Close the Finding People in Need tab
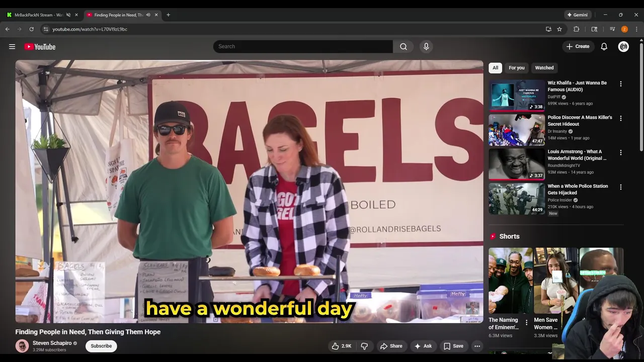This screenshot has width=644, height=362. [x=156, y=15]
